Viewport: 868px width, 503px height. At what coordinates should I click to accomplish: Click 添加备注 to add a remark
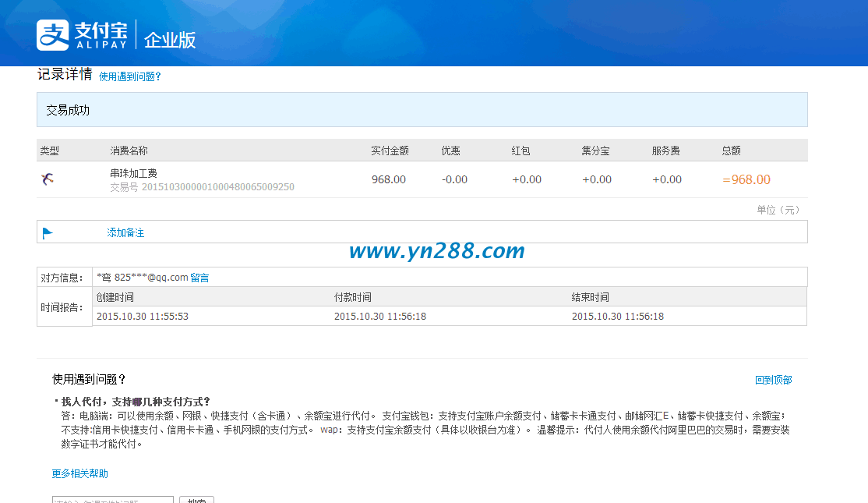click(x=125, y=232)
